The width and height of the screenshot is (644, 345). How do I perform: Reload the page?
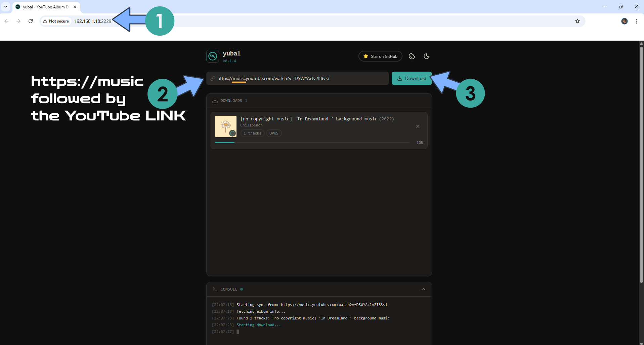(31, 21)
